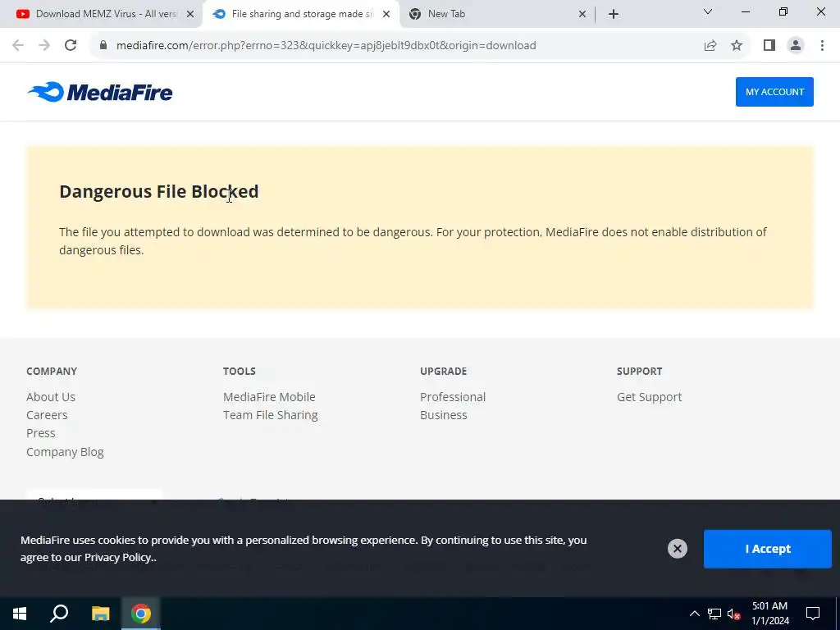Open the Chrome three-dot menu
This screenshot has height=630, width=840.
tap(822, 46)
